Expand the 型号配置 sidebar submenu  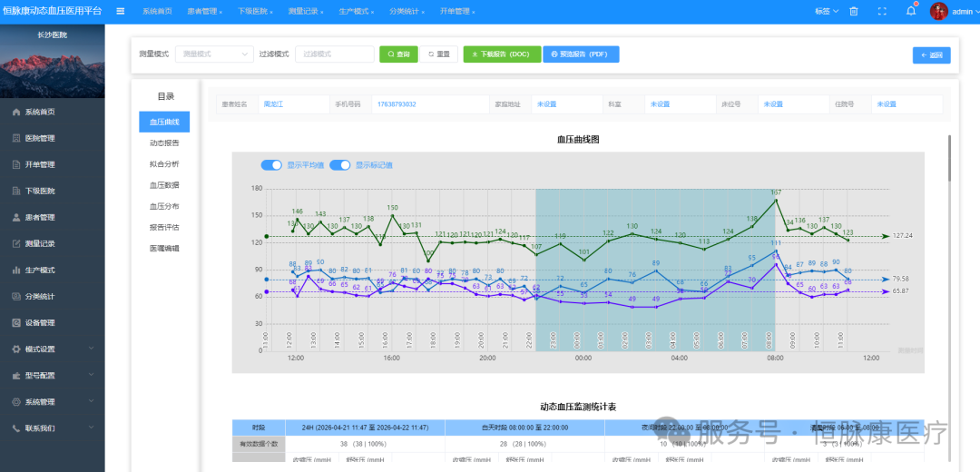[92, 376]
